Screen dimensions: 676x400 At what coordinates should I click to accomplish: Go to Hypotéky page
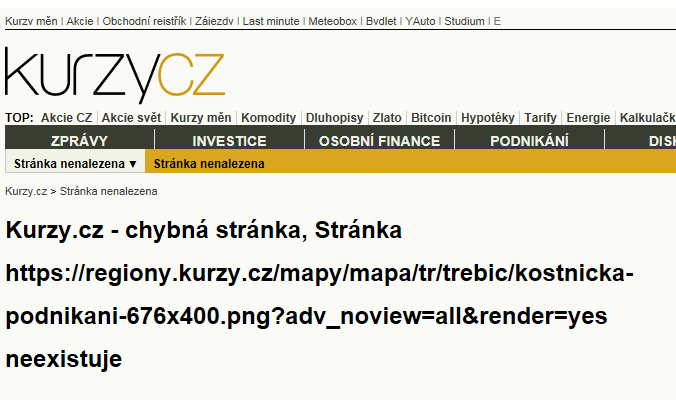tap(488, 118)
